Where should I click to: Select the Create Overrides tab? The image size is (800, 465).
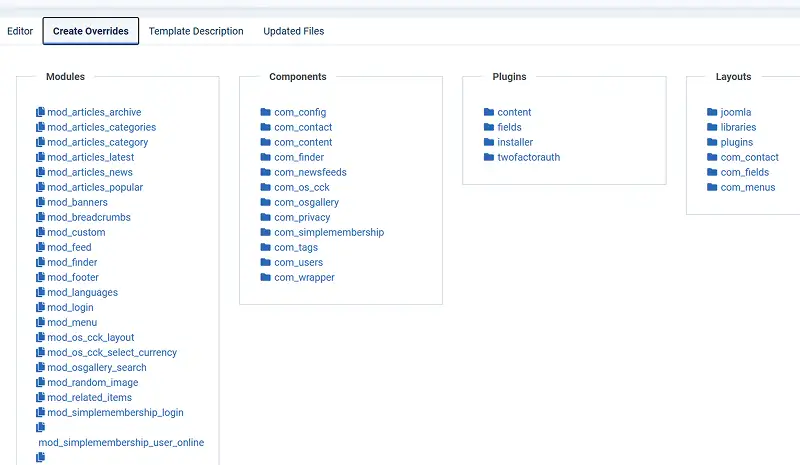click(x=91, y=31)
